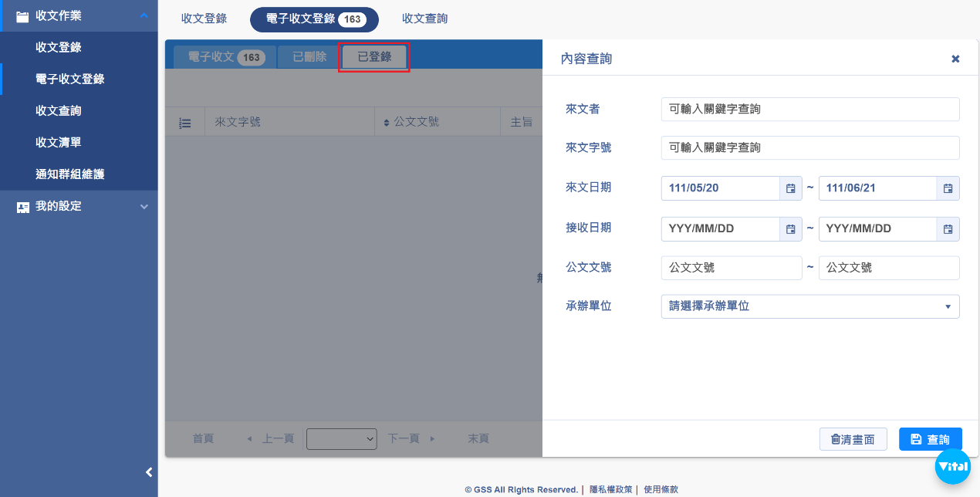Open calendar for 來文日期 start date
The height and width of the screenshot is (497, 980).
coord(790,188)
